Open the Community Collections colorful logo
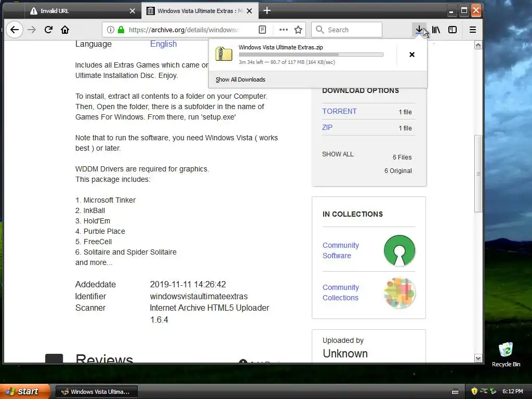The image size is (532, 399). 400,293
